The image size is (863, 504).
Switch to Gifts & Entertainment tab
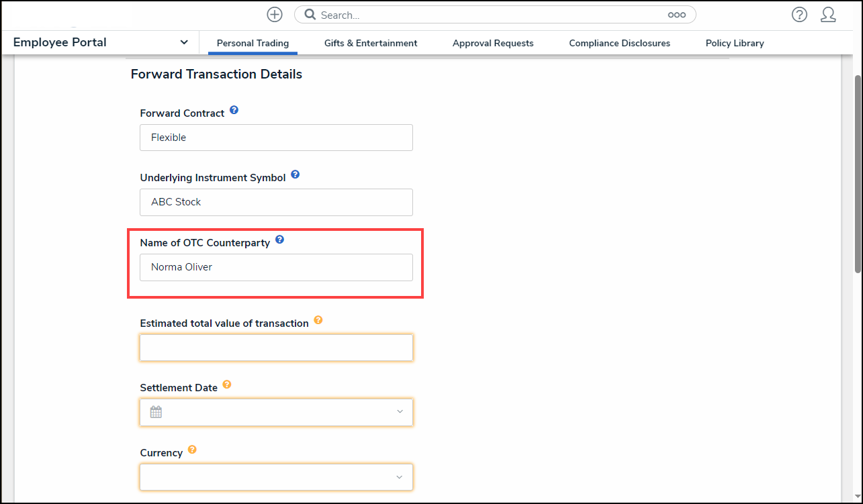[371, 43]
